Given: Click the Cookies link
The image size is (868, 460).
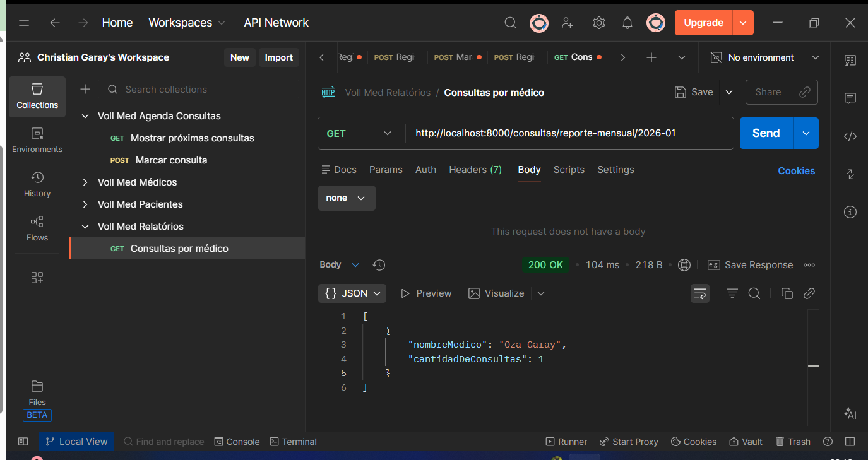Looking at the screenshot, I should click(x=796, y=171).
